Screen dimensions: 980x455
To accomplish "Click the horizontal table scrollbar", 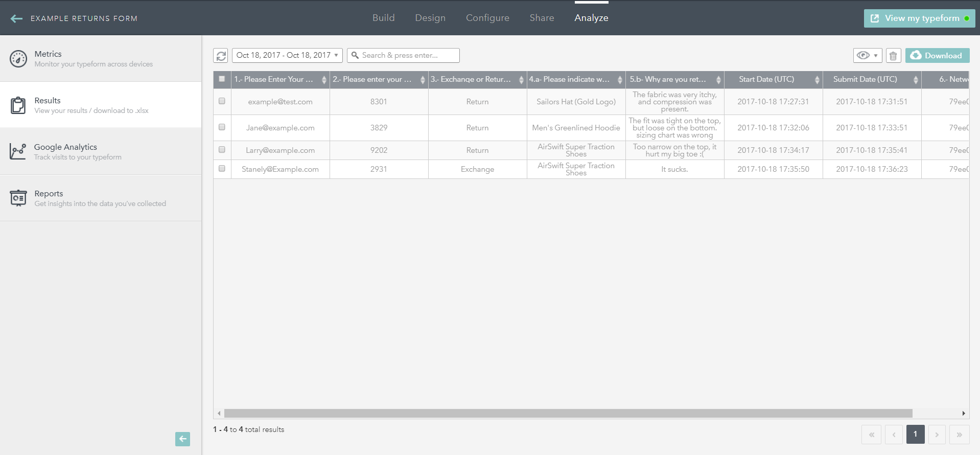I will click(x=568, y=413).
